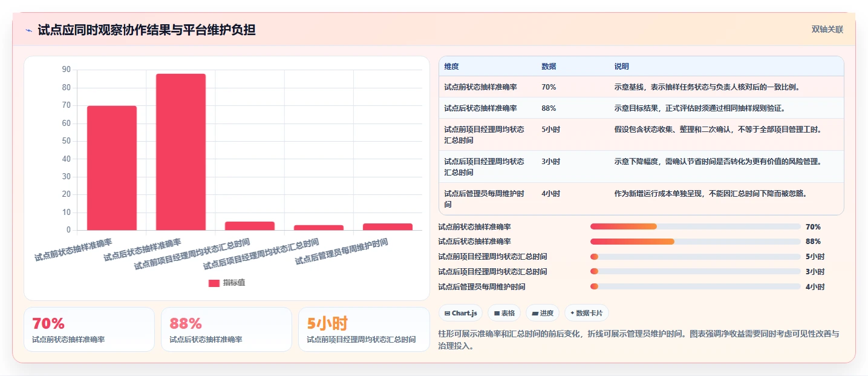This screenshot has width=868, height=376.
Task: Click the 88% cell in the table
Action: coord(549,108)
